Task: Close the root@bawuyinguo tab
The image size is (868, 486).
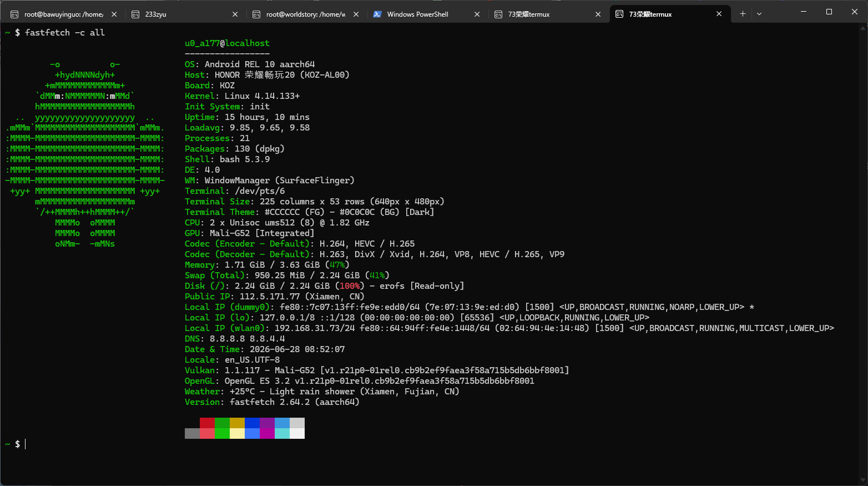Action: pyautogui.click(x=114, y=14)
